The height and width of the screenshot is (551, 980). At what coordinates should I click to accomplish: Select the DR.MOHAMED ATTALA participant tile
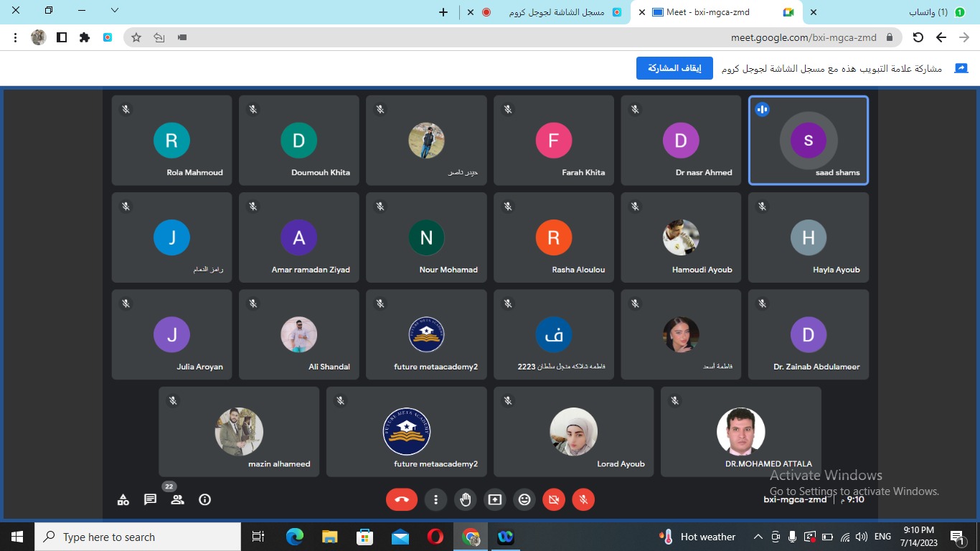(x=740, y=432)
